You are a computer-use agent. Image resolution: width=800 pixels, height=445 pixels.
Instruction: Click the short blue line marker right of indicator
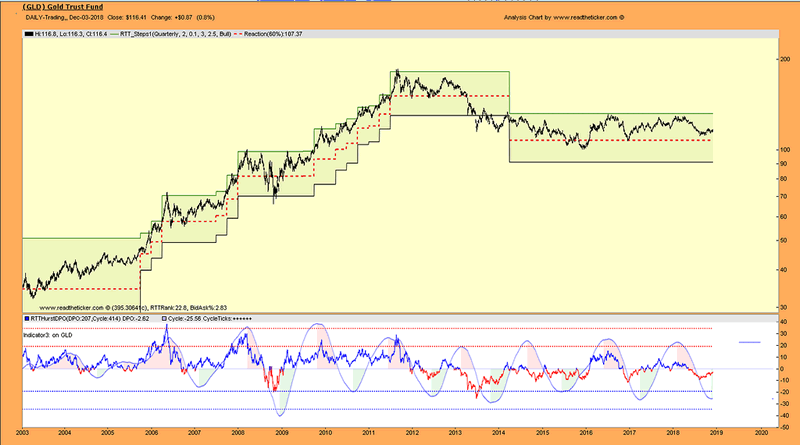point(750,343)
